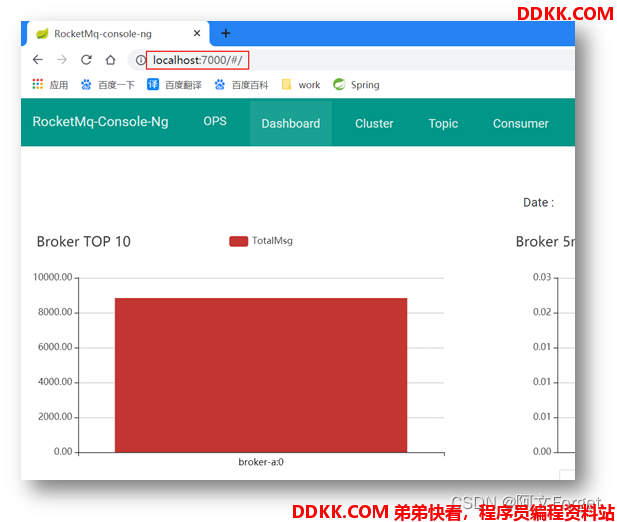Click the 2000.00 axis value
Screen dimensions: 617x522
pos(55,417)
